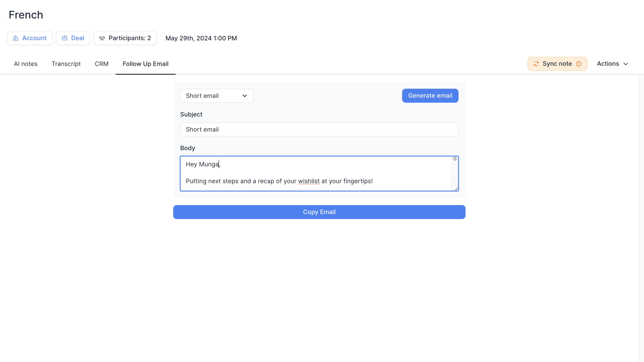Click into the Subject input field
Image resolution: width=644 pixels, height=362 pixels.
click(x=319, y=129)
